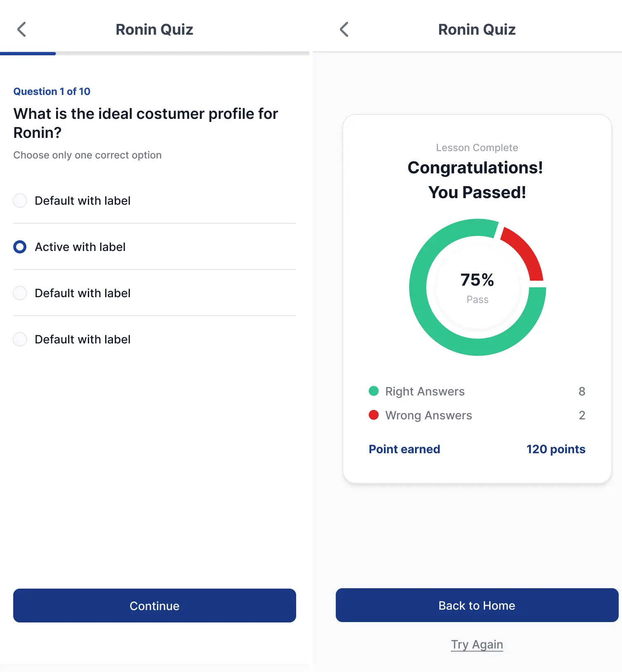Image resolution: width=622 pixels, height=672 pixels.
Task: Choose the third option's radio button
Action: tap(20, 293)
